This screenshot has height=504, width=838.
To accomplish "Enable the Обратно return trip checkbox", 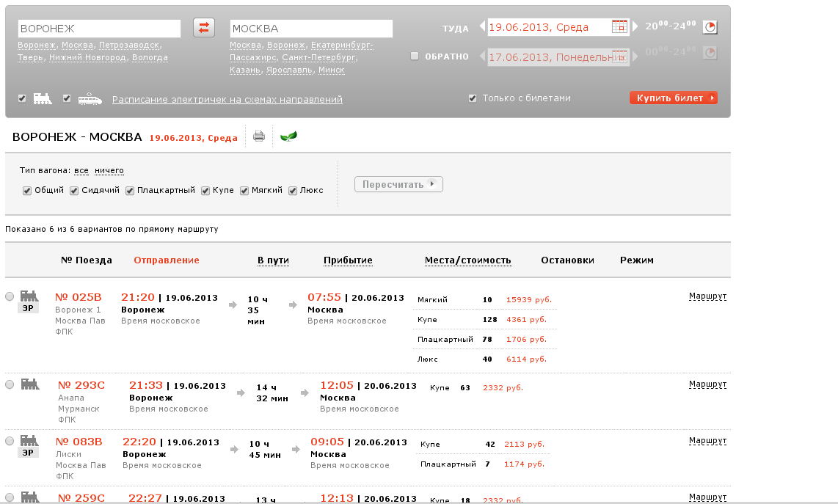I will [415, 56].
